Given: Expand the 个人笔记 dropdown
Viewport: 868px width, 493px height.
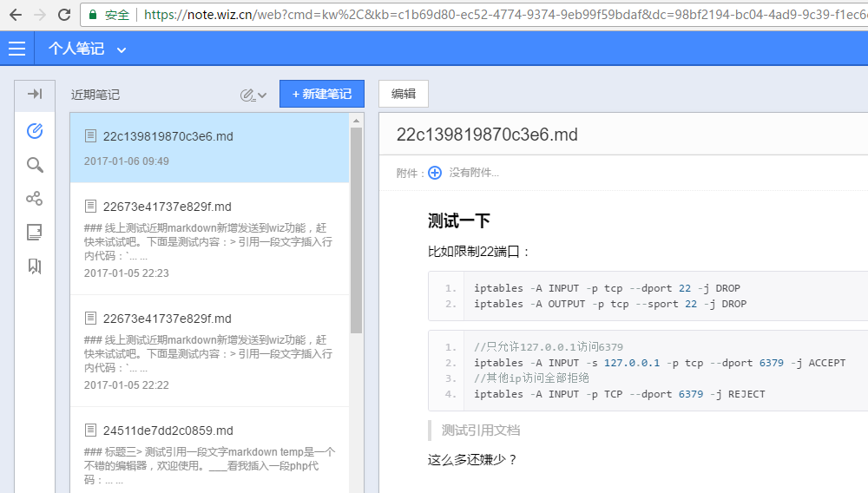Looking at the screenshot, I should pos(122,49).
